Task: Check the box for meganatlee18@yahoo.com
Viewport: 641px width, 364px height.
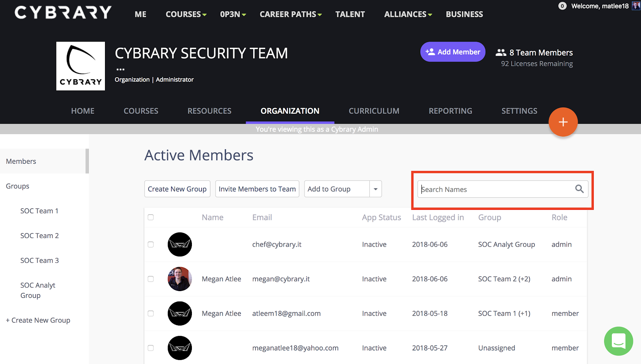Action: coord(151,348)
